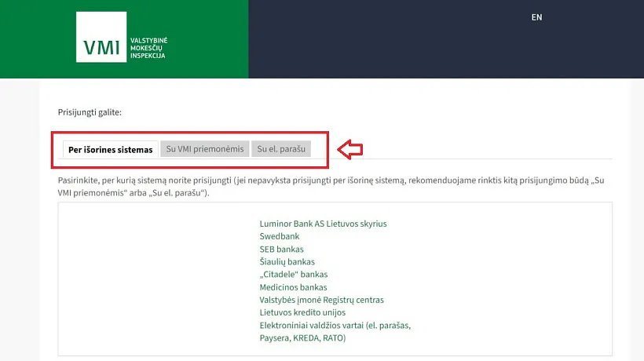Click the „Citadele“ bankas link
The height and width of the screenshot is (361, 644).
click(293, 275)
